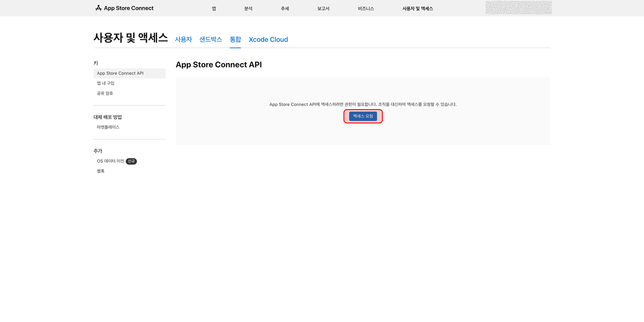
Task: Select the 통합 tab
Action: tap(235, 40)
